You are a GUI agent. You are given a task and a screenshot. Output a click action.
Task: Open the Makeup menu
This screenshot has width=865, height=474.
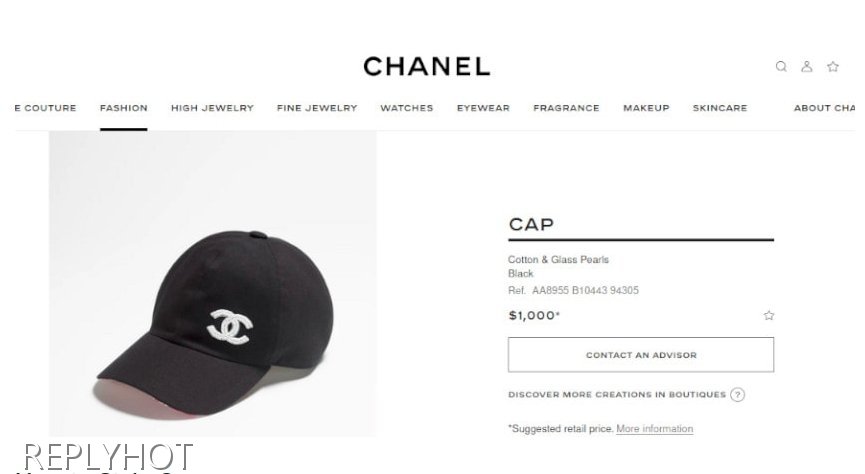coord(646,108)
